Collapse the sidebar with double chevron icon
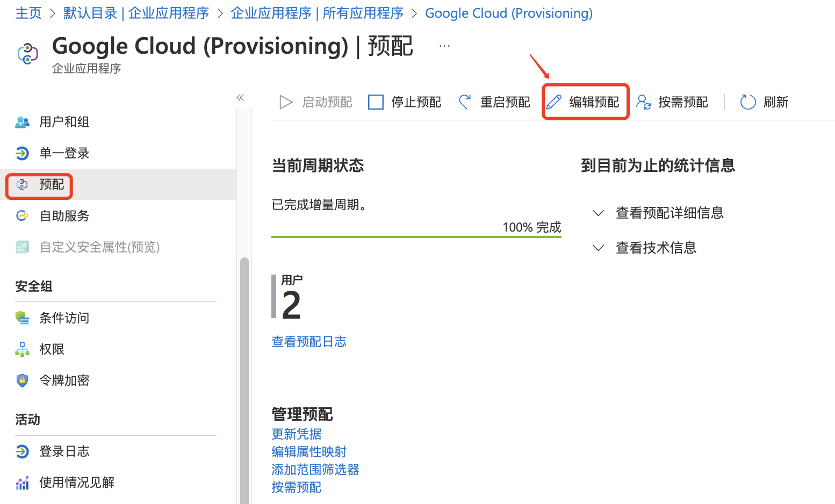835x504 pixels. point(240,97)
